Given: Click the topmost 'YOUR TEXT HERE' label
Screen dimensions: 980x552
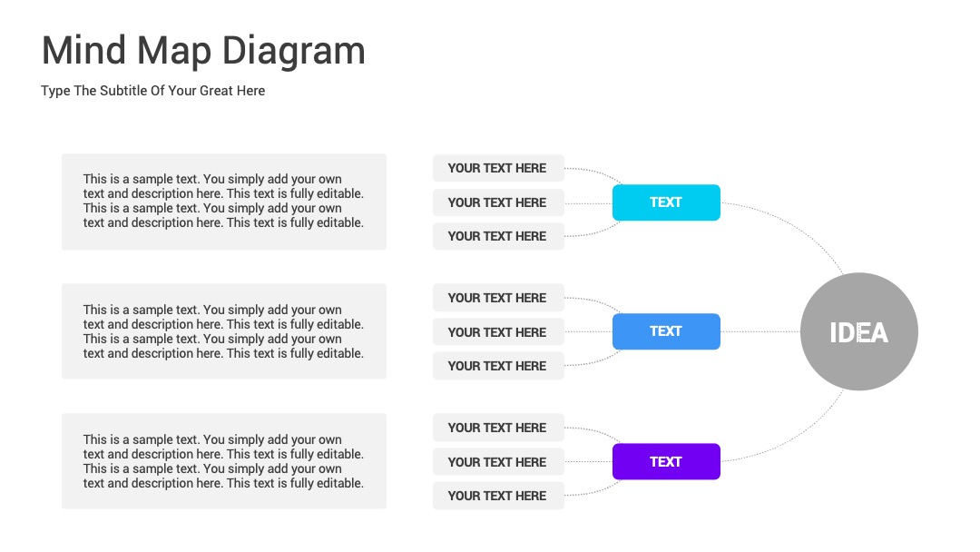Looking at the screenshot, I should click(x=498, y=168).
